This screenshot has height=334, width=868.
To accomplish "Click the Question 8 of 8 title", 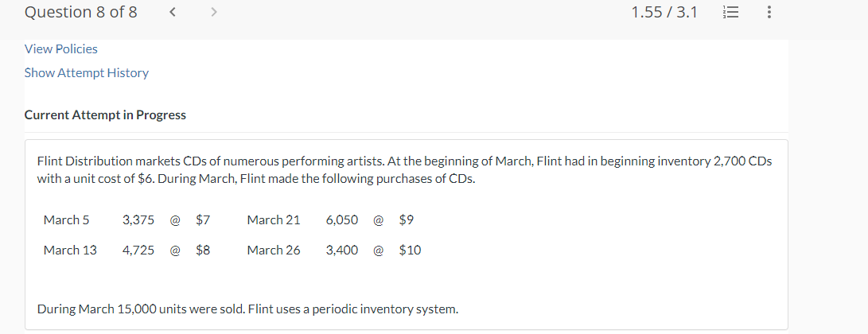I will click(x=80, y=13).
